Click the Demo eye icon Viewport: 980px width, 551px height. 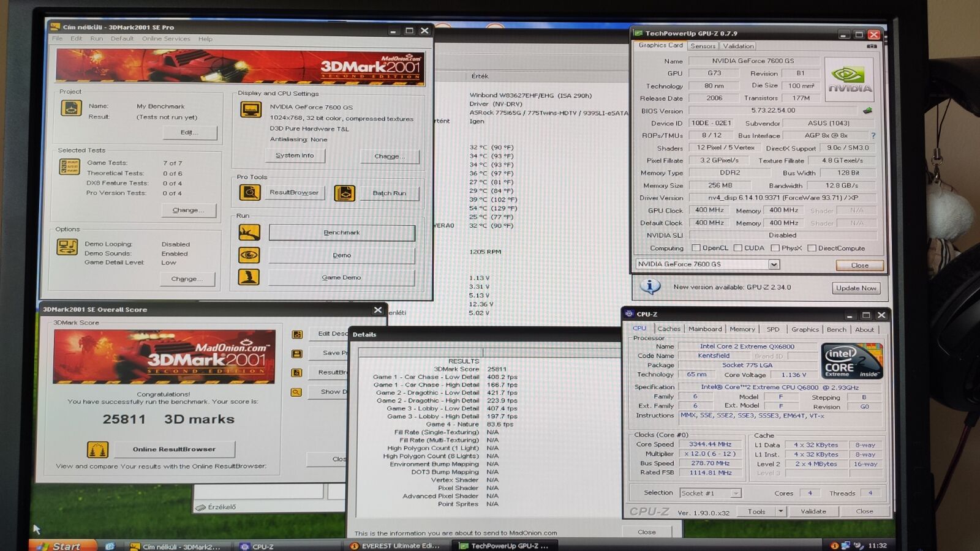pos(249,255)
